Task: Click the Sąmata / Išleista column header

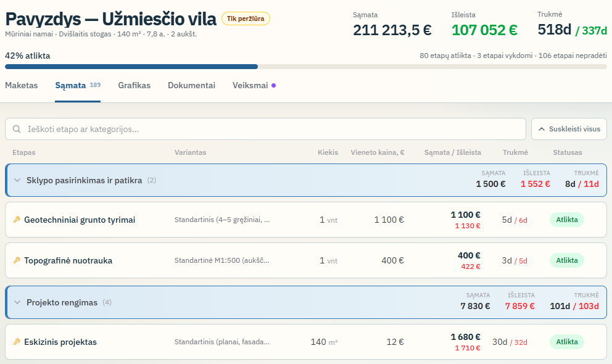Action: pos(453,152)
